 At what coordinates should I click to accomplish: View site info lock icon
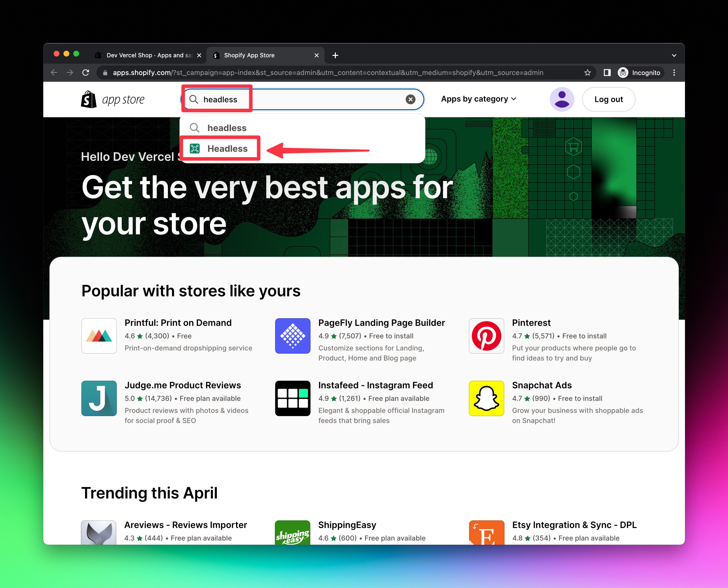point(105,73)
